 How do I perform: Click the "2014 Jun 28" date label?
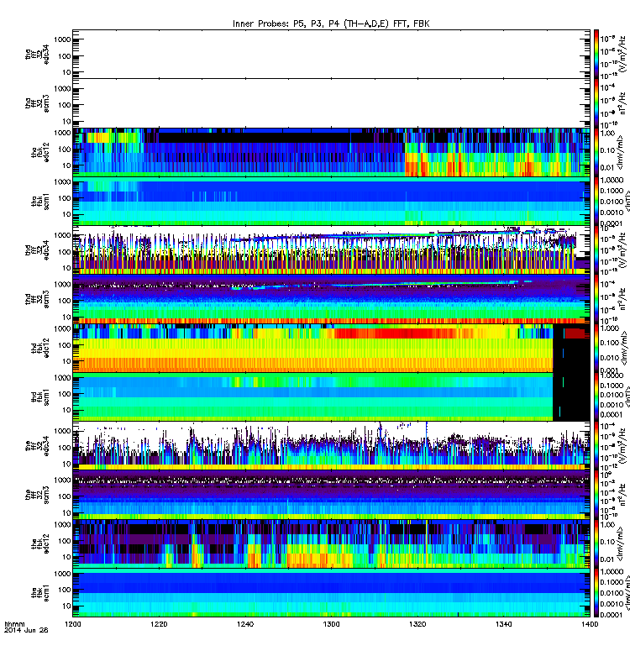pyautogui.click(x=26, y=630)
